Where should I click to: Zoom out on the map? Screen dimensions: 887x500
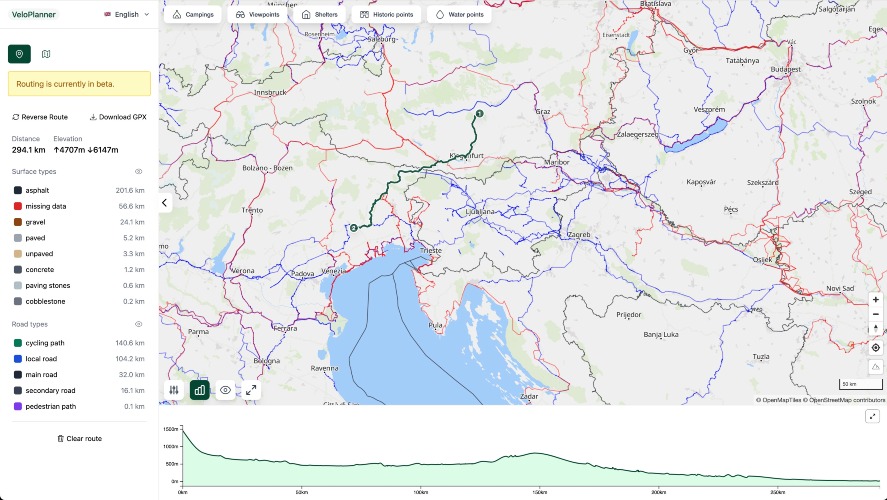(x=876, y=314)
